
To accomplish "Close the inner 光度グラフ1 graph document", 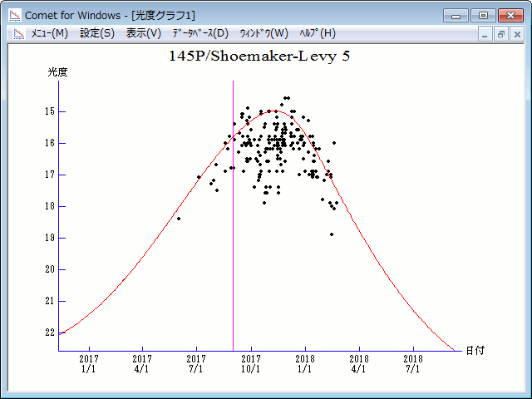I will click(x=516, y=34).
